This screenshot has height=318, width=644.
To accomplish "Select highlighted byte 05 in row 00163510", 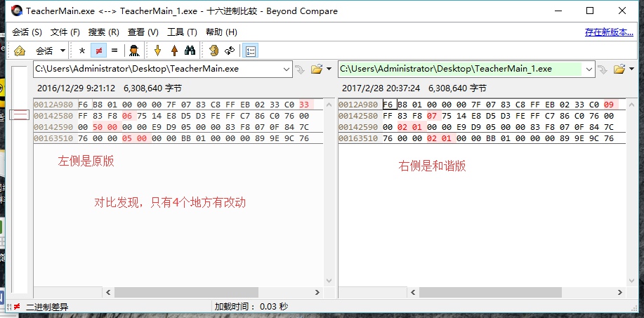I will pyautogui.click(x=127, y=138).
